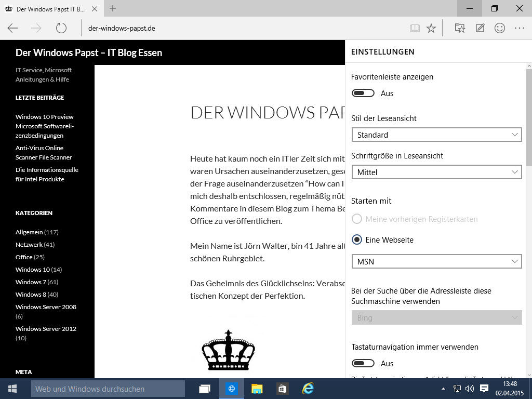Open Schriftgröße in Leseansicht dropdown
Viewport: 532px width, 399px height.
tap(436, 172)
